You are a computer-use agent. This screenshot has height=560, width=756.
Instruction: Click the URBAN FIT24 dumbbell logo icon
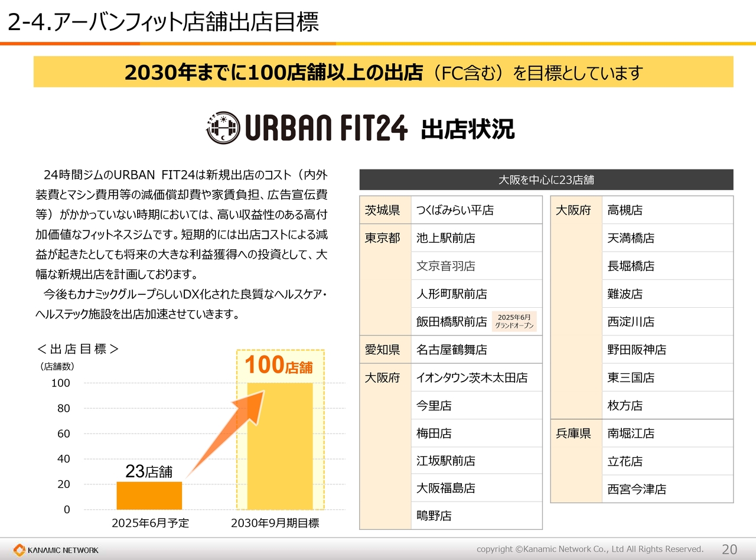pyautogui.click(x=223, y=126)
